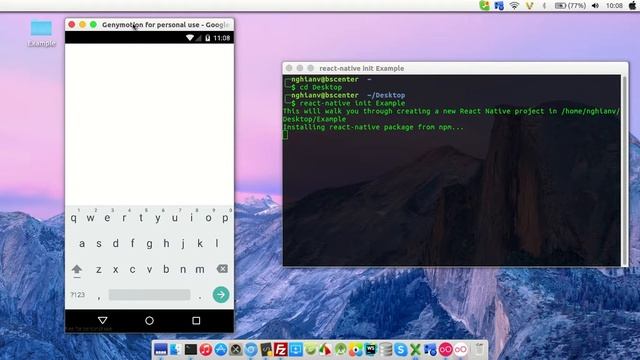Click the pink infinity-style dock icon

coord(460,349)
